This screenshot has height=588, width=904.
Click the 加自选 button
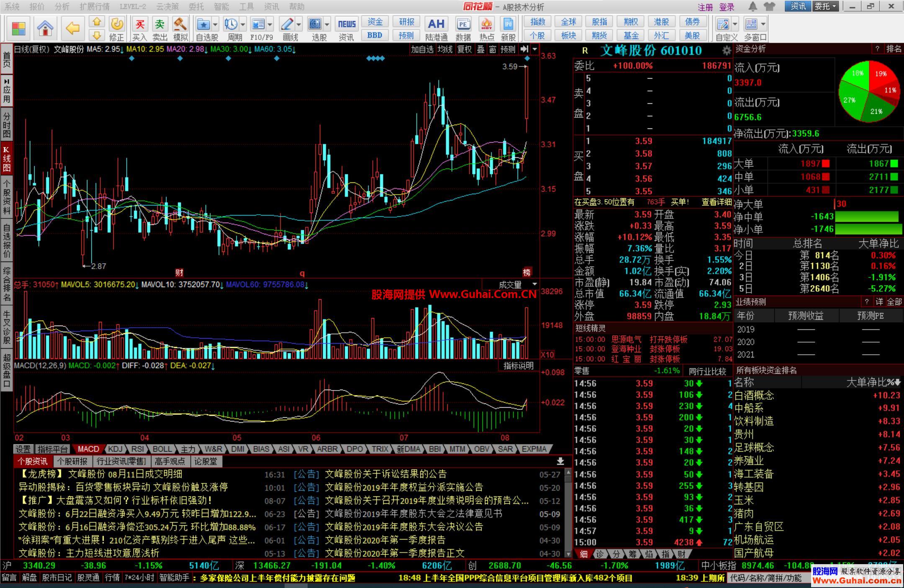coord(422,49)
